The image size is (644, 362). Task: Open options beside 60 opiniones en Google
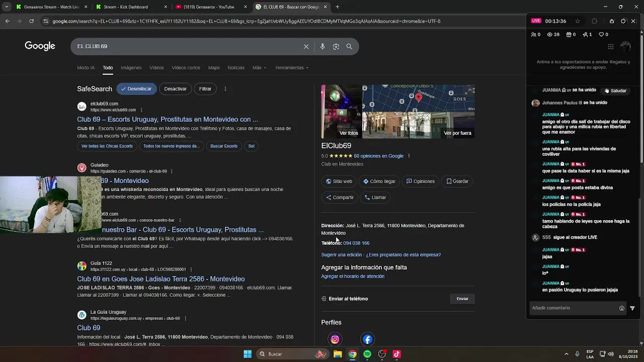(409, 156)
